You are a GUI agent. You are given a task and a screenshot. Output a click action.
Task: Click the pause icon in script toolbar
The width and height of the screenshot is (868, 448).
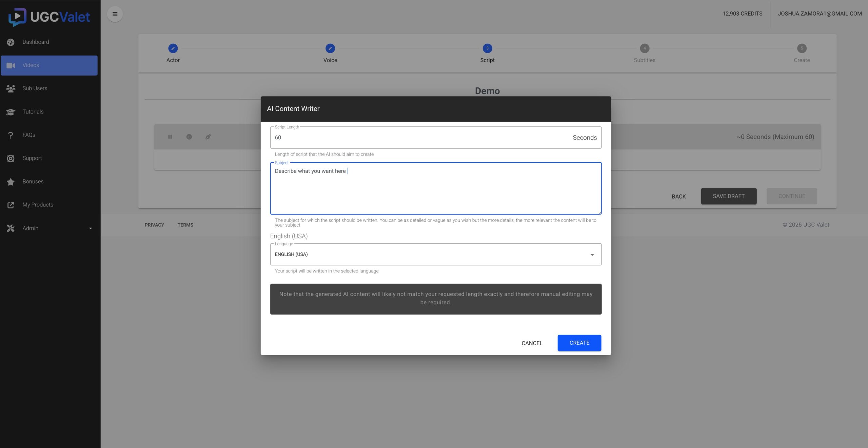(170, 137)
